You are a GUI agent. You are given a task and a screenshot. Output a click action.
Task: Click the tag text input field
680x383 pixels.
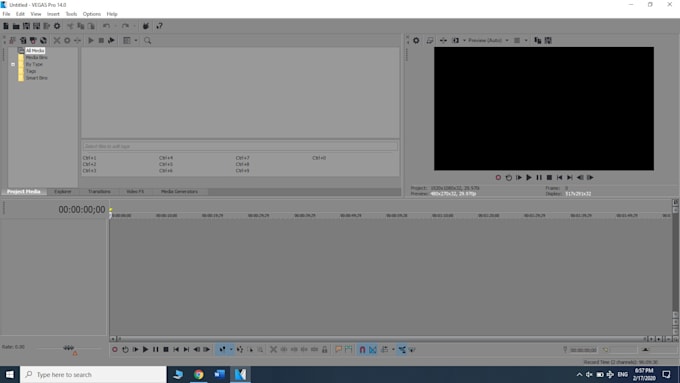click(x=240, y=146)
